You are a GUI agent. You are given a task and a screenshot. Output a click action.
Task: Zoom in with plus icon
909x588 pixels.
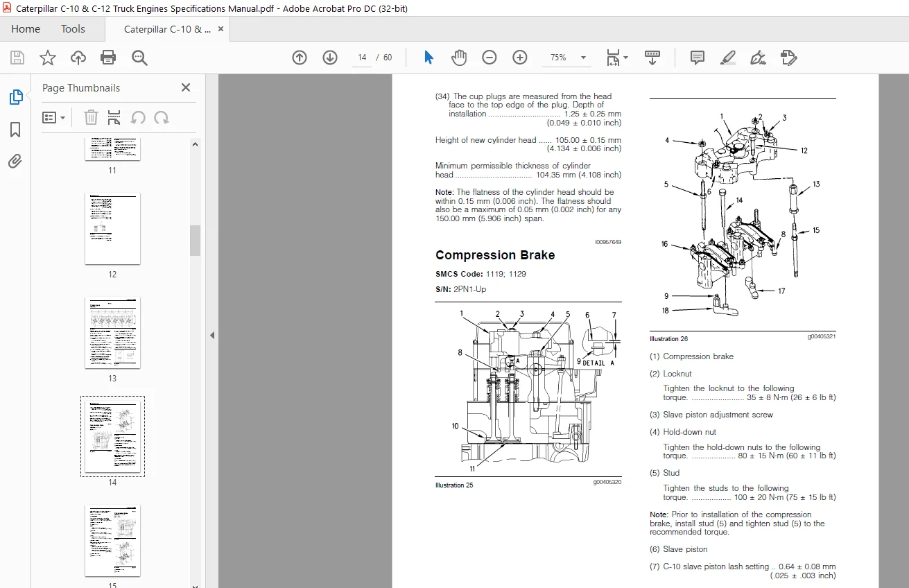click(x=520, y=58)
